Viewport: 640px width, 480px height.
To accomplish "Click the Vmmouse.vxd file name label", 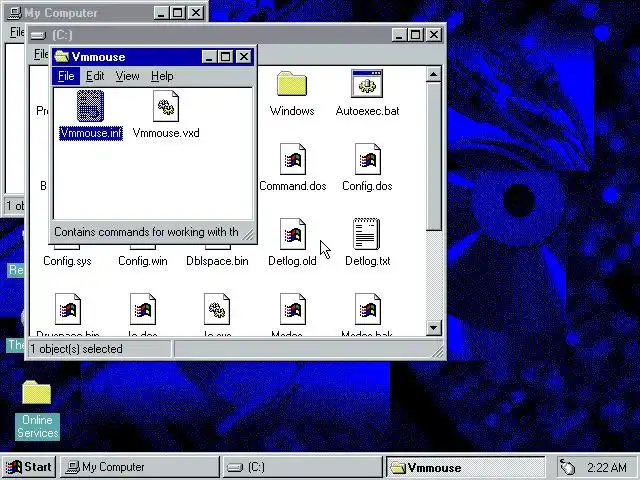I will (x=166, y=133).
